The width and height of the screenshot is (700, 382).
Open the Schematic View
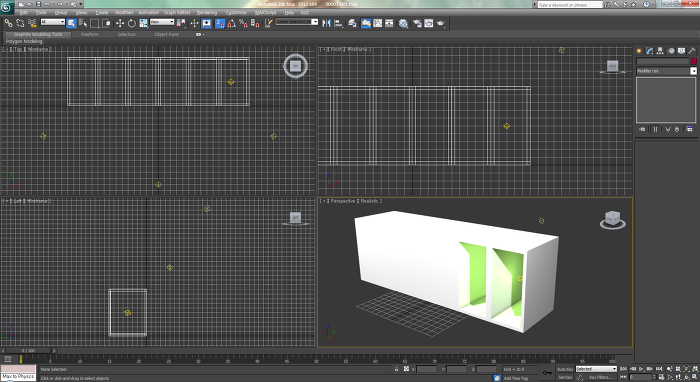pos(389,23)
